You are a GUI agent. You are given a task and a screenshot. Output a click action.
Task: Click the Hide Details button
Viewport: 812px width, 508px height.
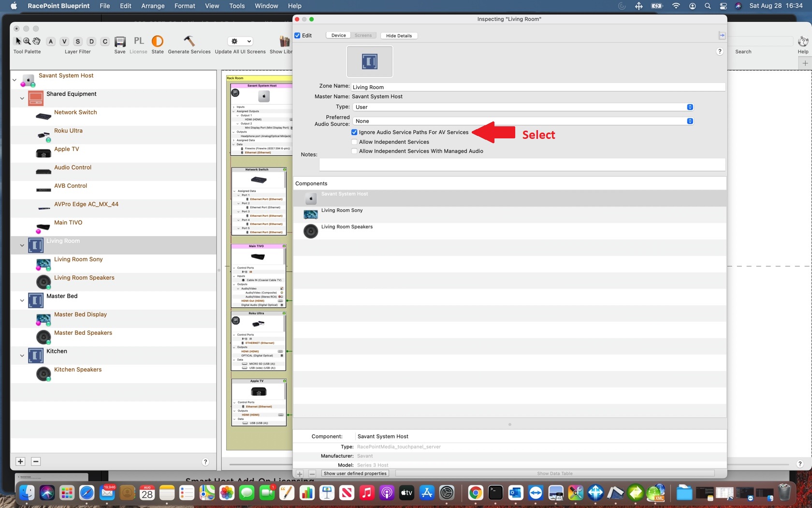399,35
